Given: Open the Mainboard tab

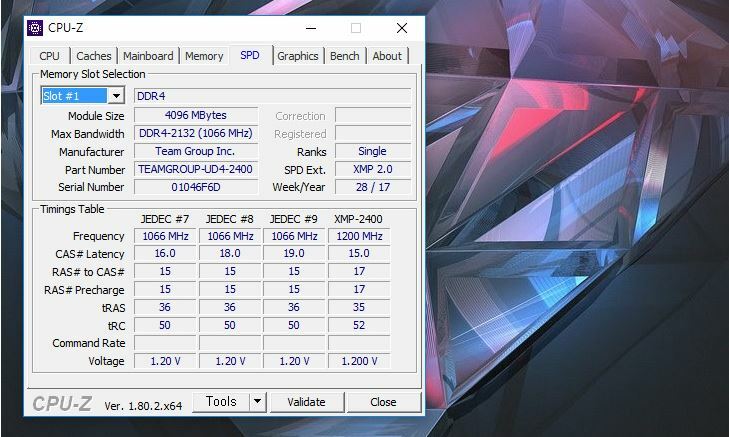Looking at the screenshot, I should [148, 56].
